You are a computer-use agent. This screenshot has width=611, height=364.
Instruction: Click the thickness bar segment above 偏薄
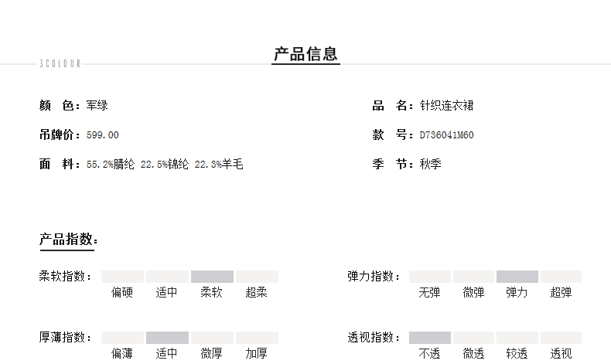coord(122,338)
